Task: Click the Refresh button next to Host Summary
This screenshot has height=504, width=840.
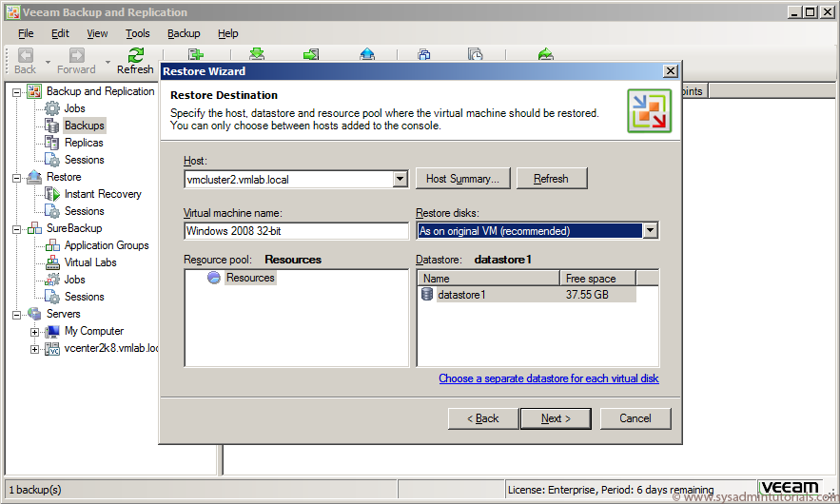Action: click(551, 179)
